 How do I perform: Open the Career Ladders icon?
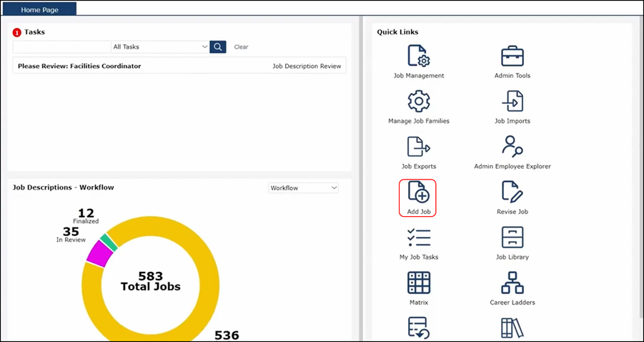[x=512, y=283]
